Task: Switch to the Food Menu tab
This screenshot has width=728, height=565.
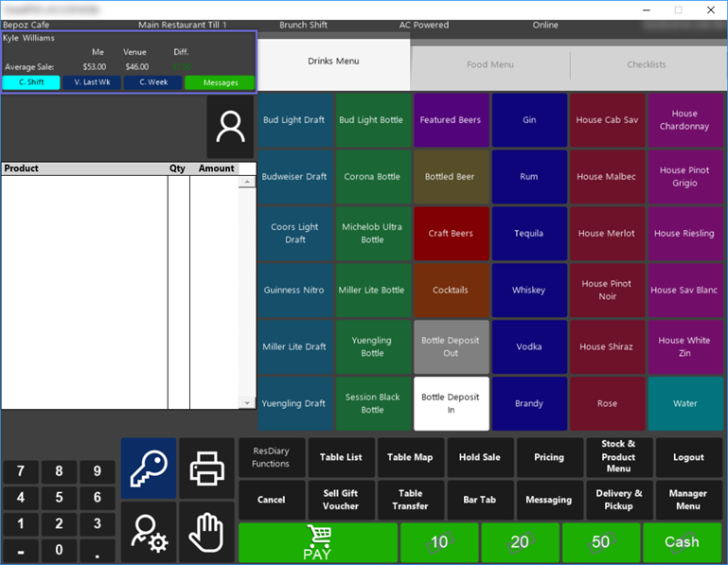Action: [490, 65]
